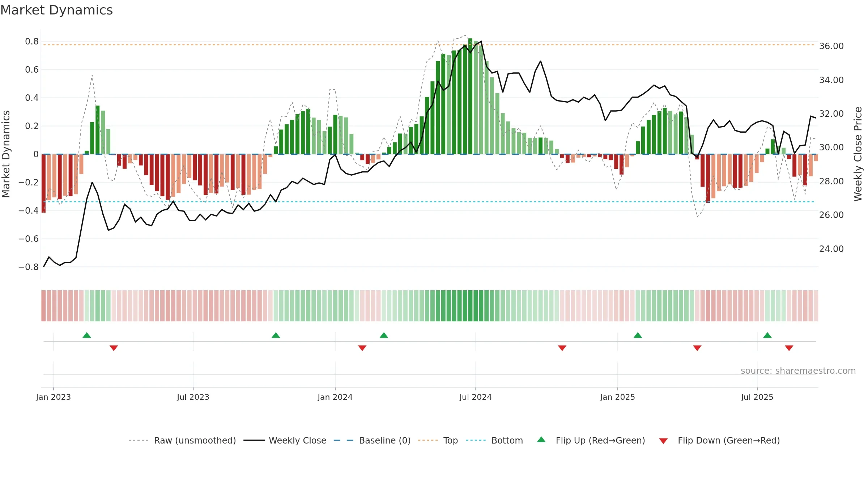This screenshot has width=868, height=488.
Task: Select the first green flip-up marker in early 2023
Action: pos(87,335)
